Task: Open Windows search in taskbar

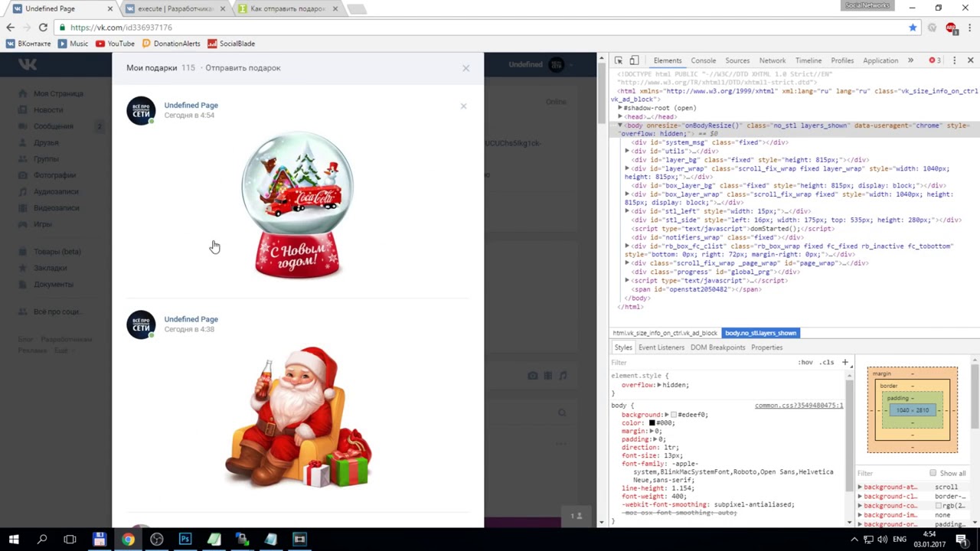Action: point(42,539)
